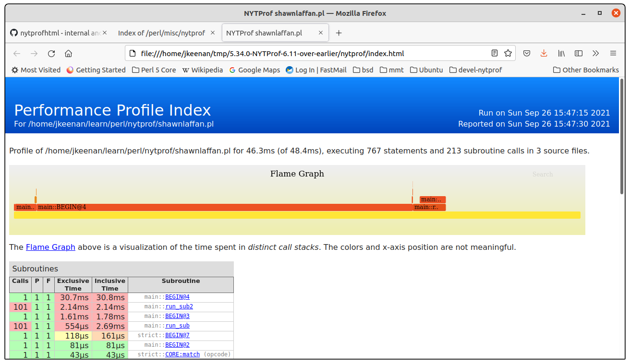Toggle reader view in the address bar
This screenshot has height=364, width=630.
(x=495, y=53)
